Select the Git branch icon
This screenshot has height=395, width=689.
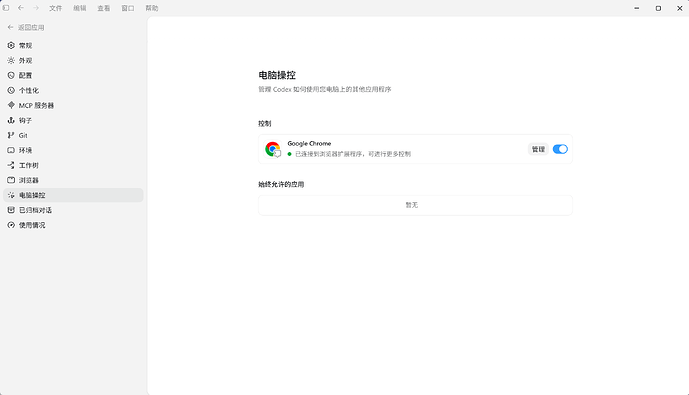tap(11, 135)
